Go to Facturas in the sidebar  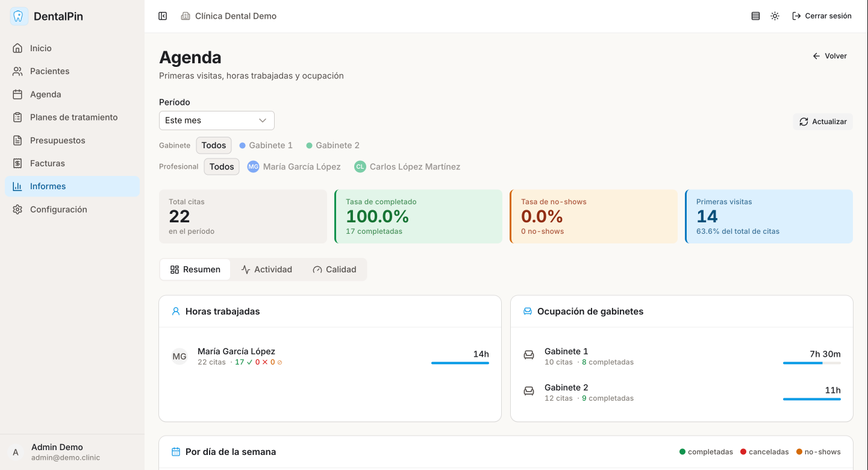(x=47, y=163)
